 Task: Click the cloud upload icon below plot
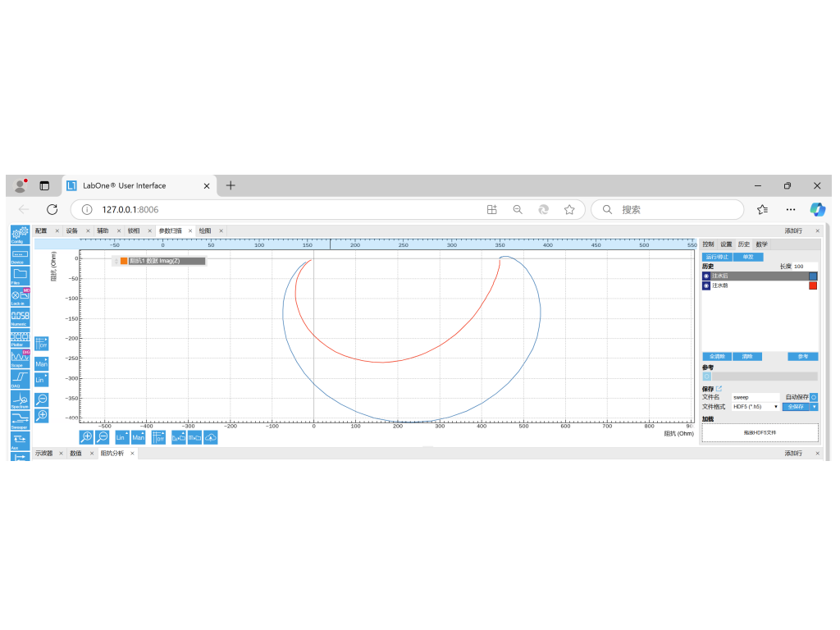(x=211, y=437)
